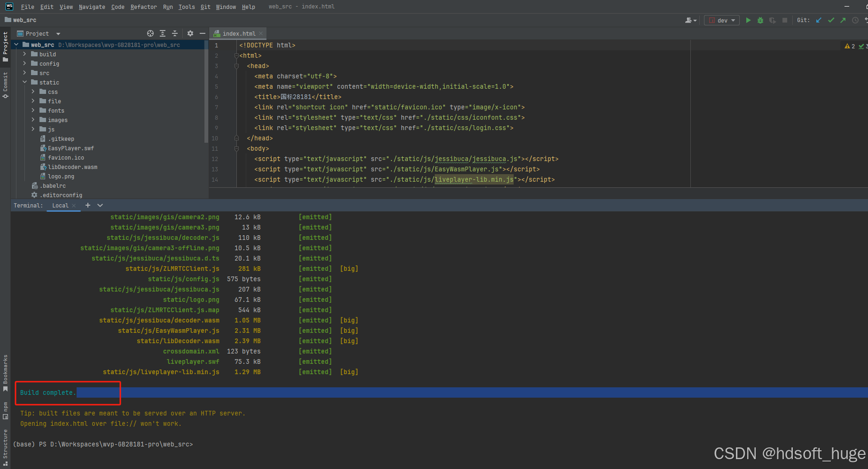Fold the html tag at line 2
Image resolution: width=868 pixels, height=469 pixels.
tap(236, 56)
